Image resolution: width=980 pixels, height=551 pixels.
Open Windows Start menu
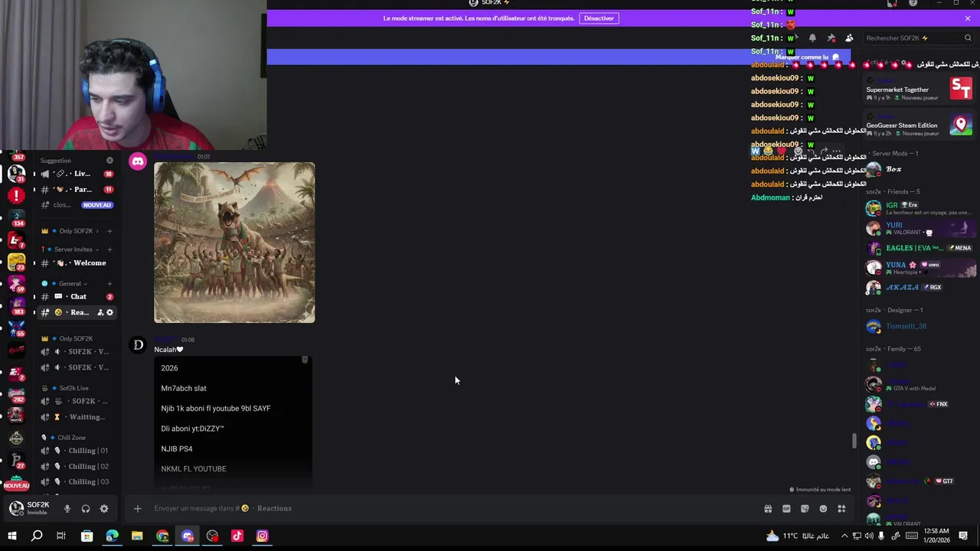pyautogui.click(x=12, y=536)
